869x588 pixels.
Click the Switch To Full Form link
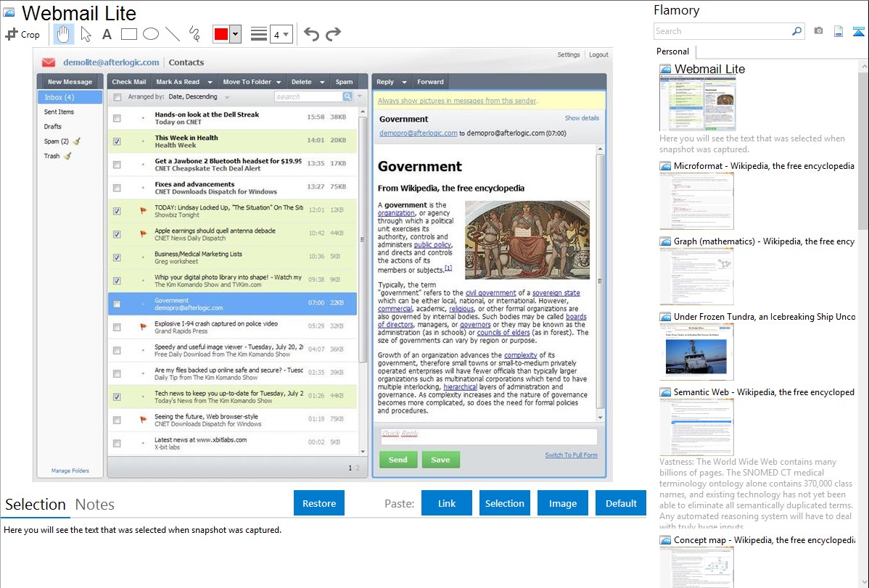(x=571, y=455)
